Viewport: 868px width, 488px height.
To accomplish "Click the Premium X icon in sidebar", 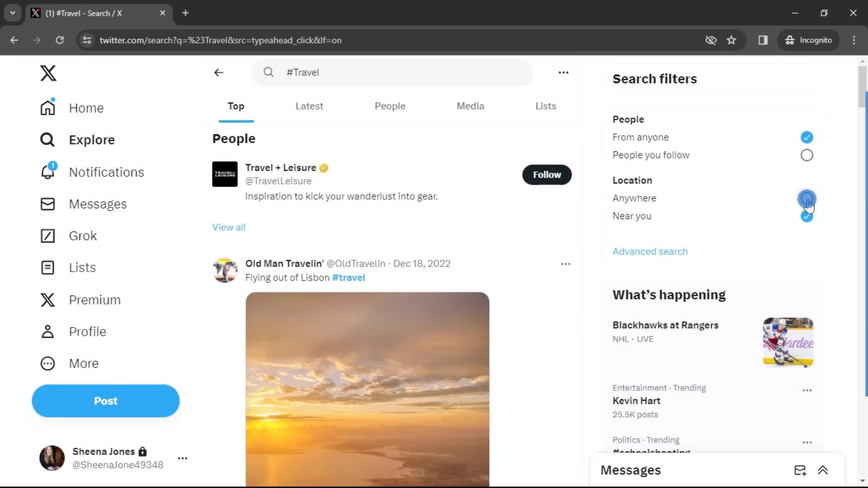I will pos(47,300).
